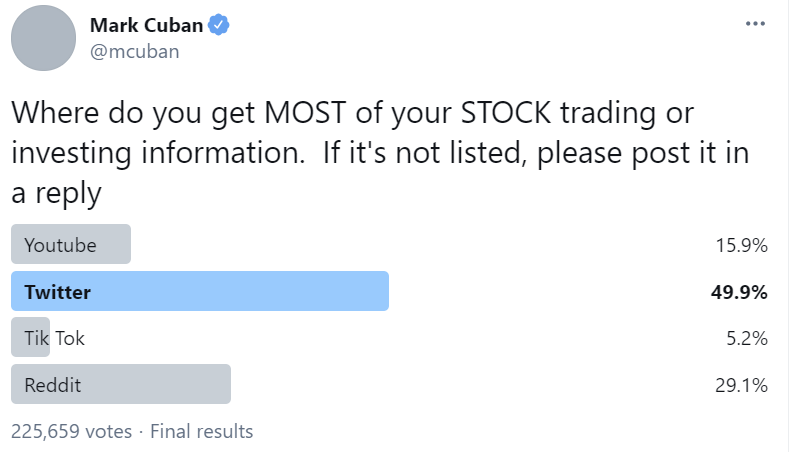Click the word STOCK in tweet
This screenshot has height=452, width=790.
point(505,112)
